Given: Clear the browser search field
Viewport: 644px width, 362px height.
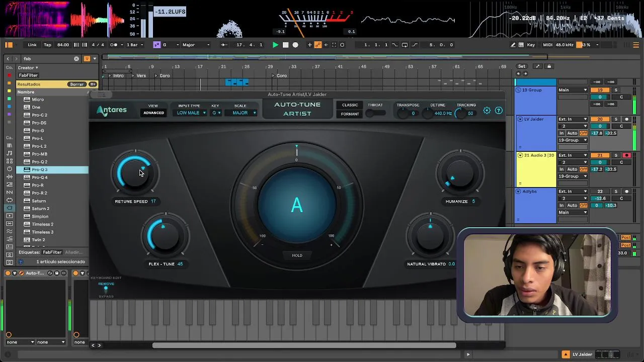Looking at the screenshot, I should tap(76, 59).
